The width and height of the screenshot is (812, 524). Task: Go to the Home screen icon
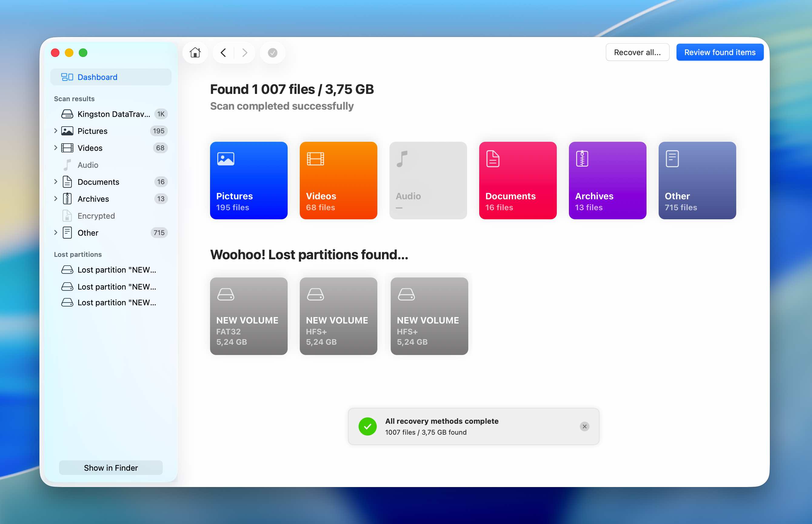click(x=195, y=52)
